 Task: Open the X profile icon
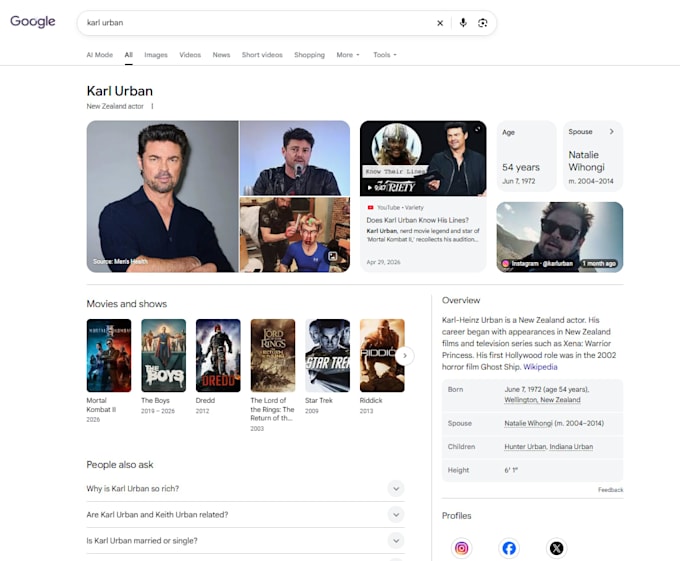(x=556, y=548)
